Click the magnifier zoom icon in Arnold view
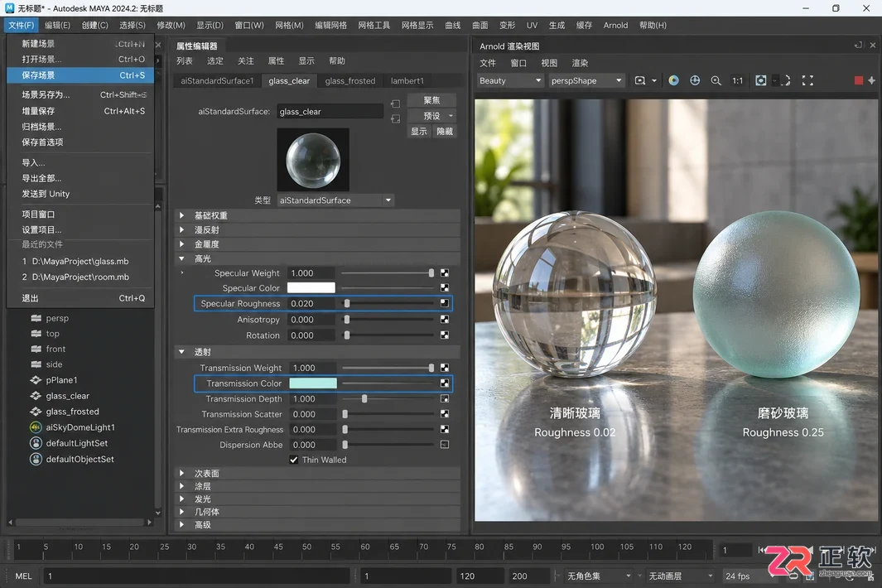The image size is (882, 588). tap(716, 80)
